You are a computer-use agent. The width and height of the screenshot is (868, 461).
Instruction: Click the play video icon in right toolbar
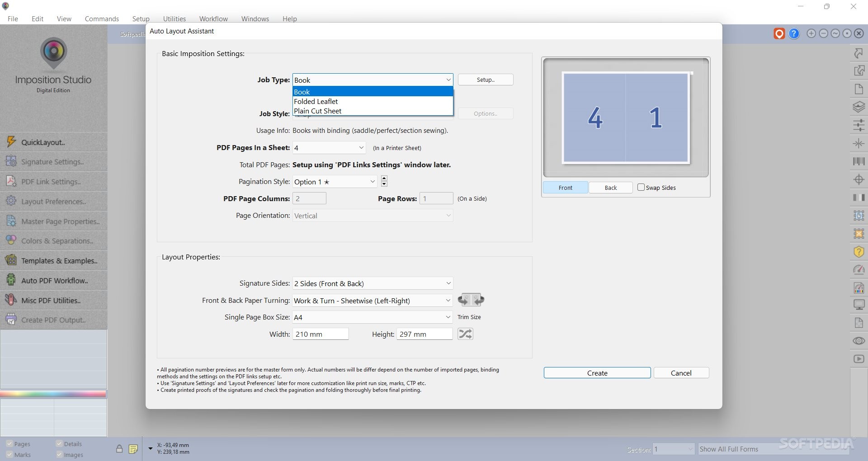[x=859, y=359]
